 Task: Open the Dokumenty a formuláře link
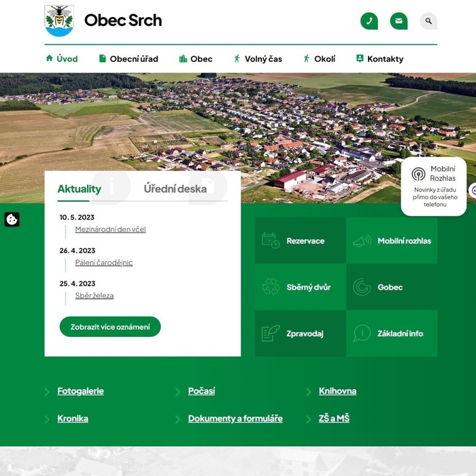pos(235,419)
